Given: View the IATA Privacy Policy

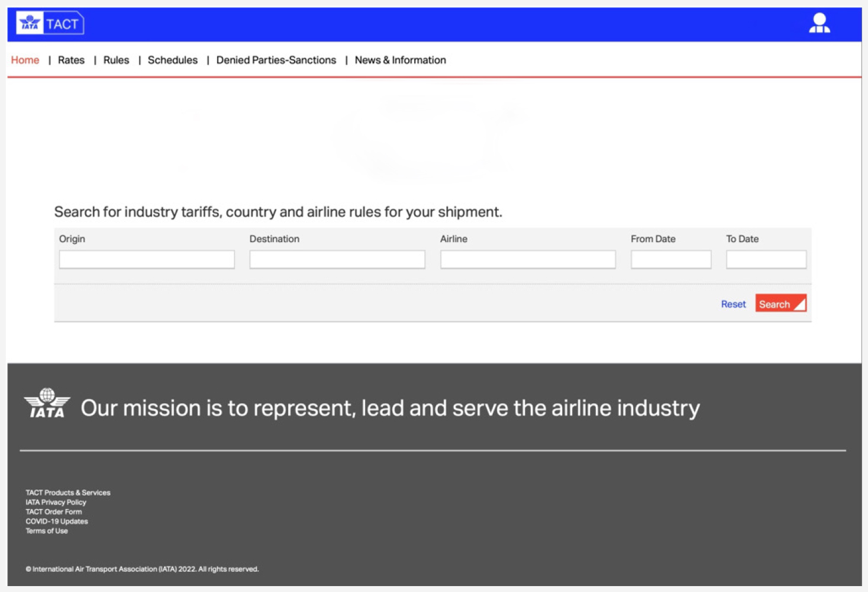Looking at the screenshot, I should (x=56, y=502).
